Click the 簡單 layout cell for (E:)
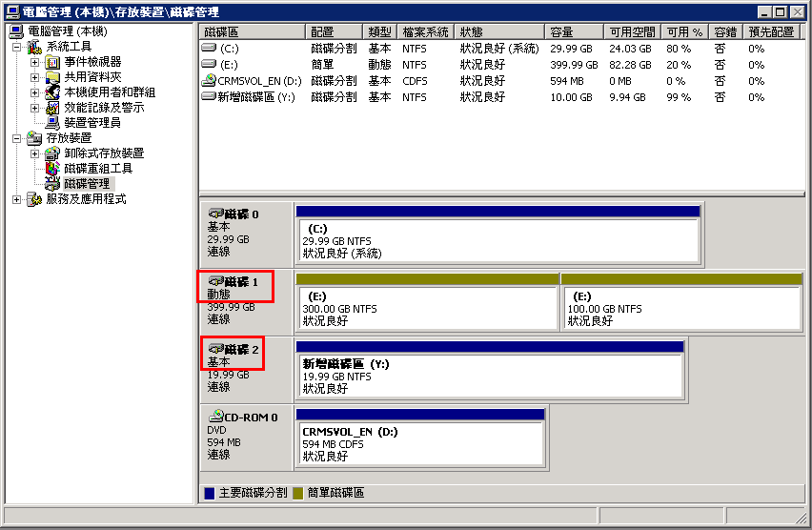Screen dimensions: 812x530 (322, 65)
